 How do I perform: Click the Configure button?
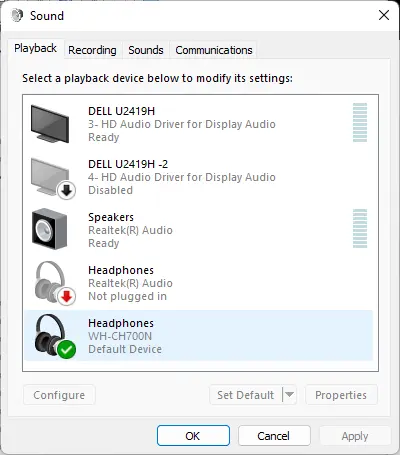click(x=59, y=395)
